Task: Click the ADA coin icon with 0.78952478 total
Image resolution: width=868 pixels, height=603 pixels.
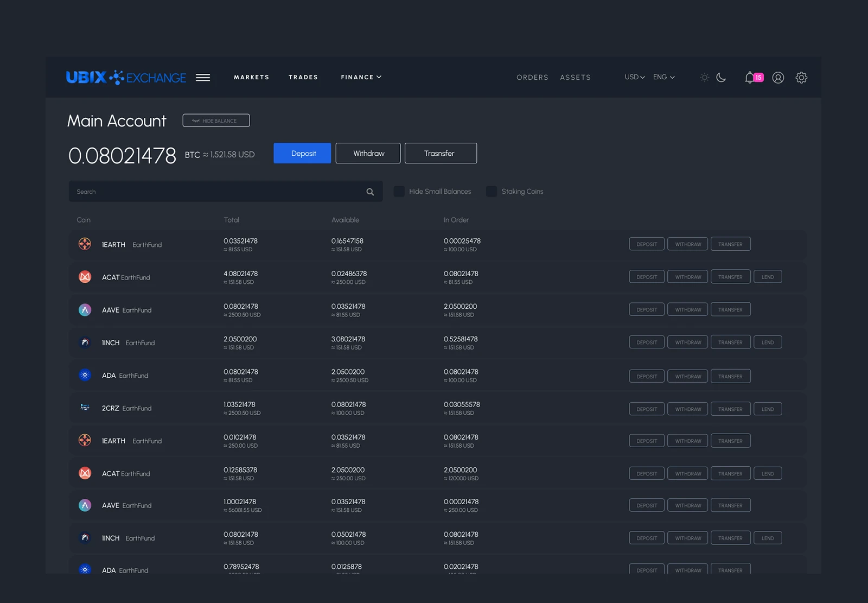Action: pos(85,569)
